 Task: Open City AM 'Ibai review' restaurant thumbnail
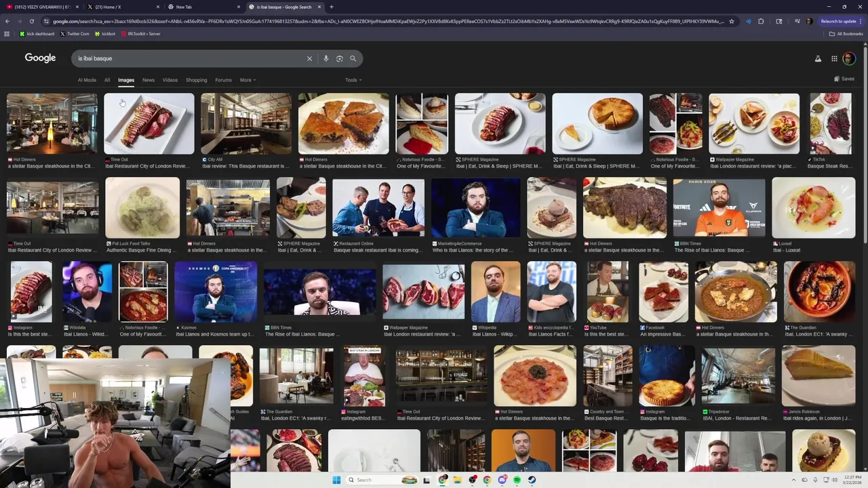tap(246, 123)
